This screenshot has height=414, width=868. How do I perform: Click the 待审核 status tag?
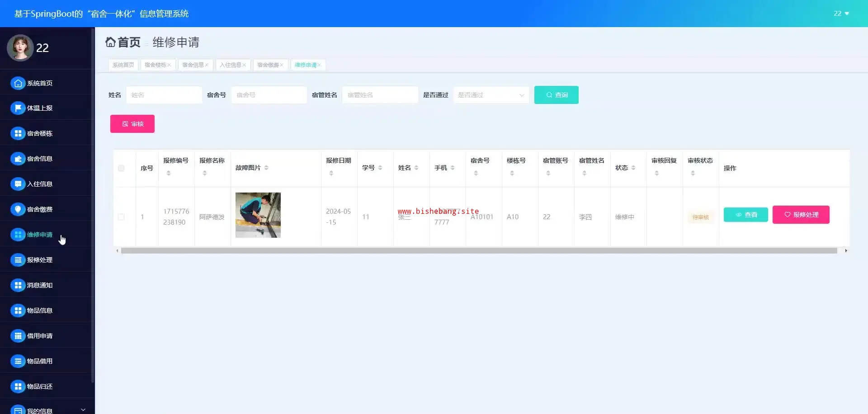coord(701,217)
